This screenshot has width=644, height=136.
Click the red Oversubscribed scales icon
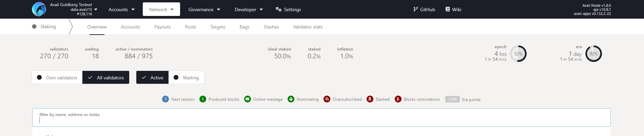327,99
